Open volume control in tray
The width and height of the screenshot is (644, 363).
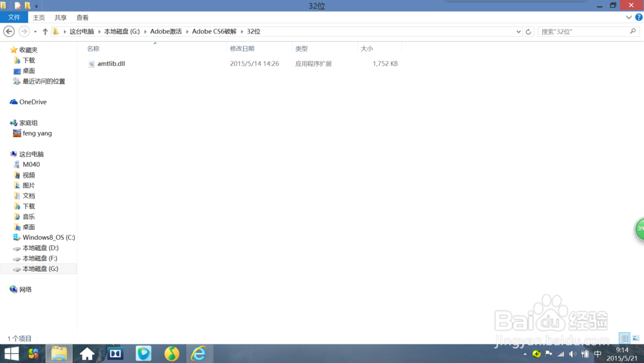[x=573, y=354]
